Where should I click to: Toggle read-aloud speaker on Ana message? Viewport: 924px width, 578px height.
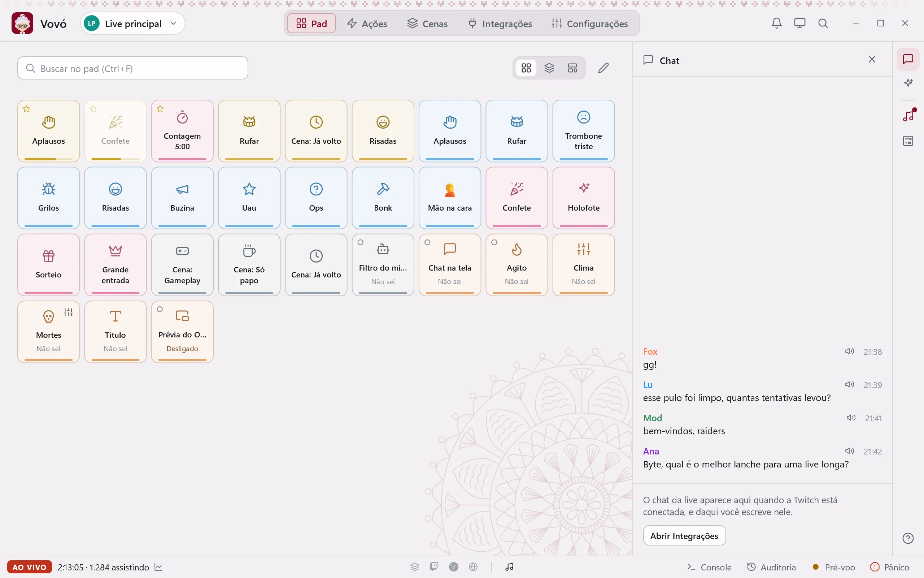(x=849, y=451)
